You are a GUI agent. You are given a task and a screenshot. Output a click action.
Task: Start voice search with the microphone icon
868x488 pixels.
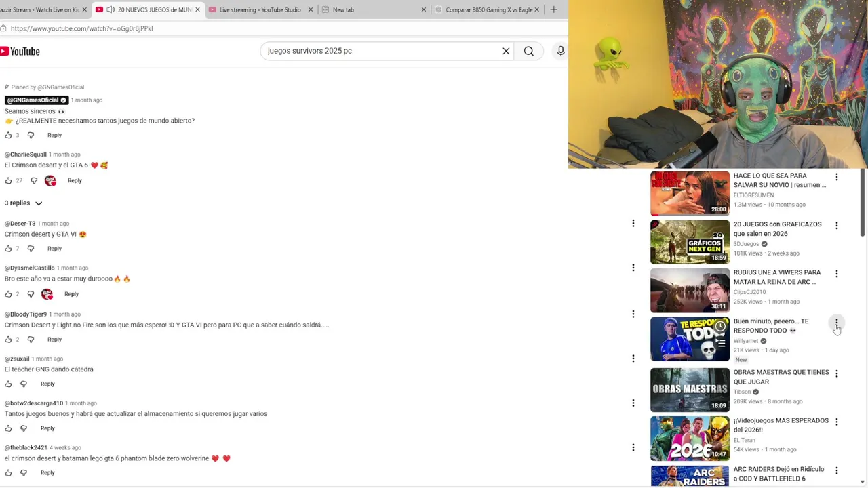pyautogui.click(x=561, y=51)
